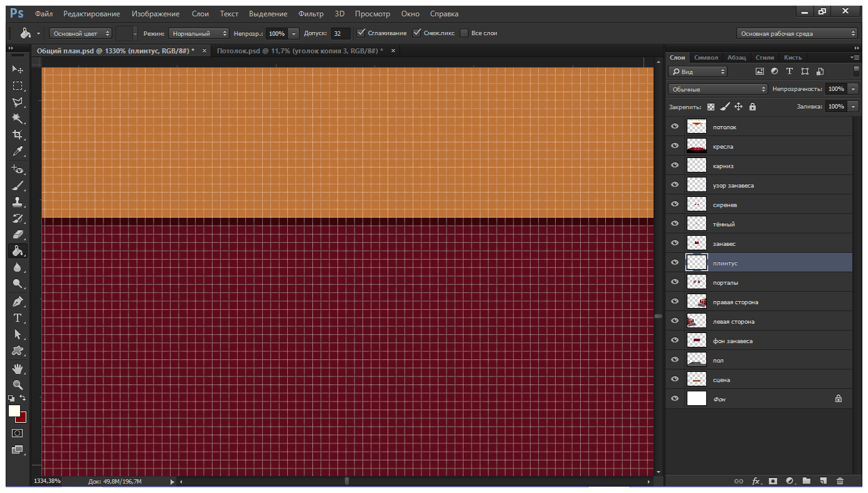Image resolution: width=868 pixels, height=493 pixels.
Task: Select the Rectangular Marquee tool
Action: tap(18, 86)
